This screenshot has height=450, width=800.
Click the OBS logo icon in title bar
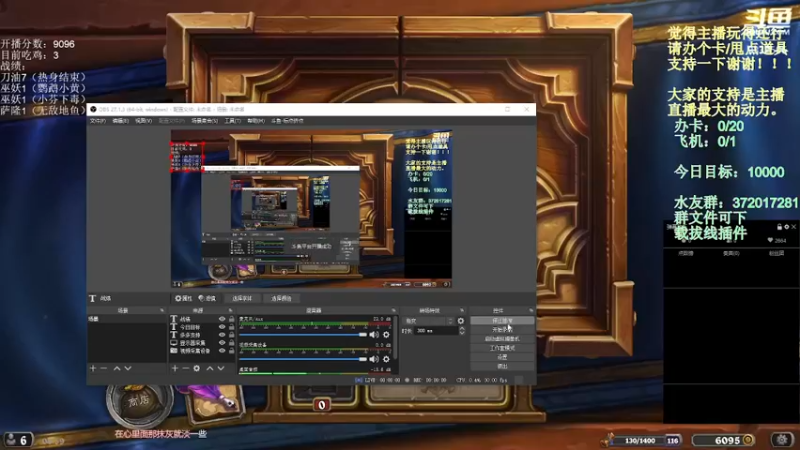pos(93,109)
